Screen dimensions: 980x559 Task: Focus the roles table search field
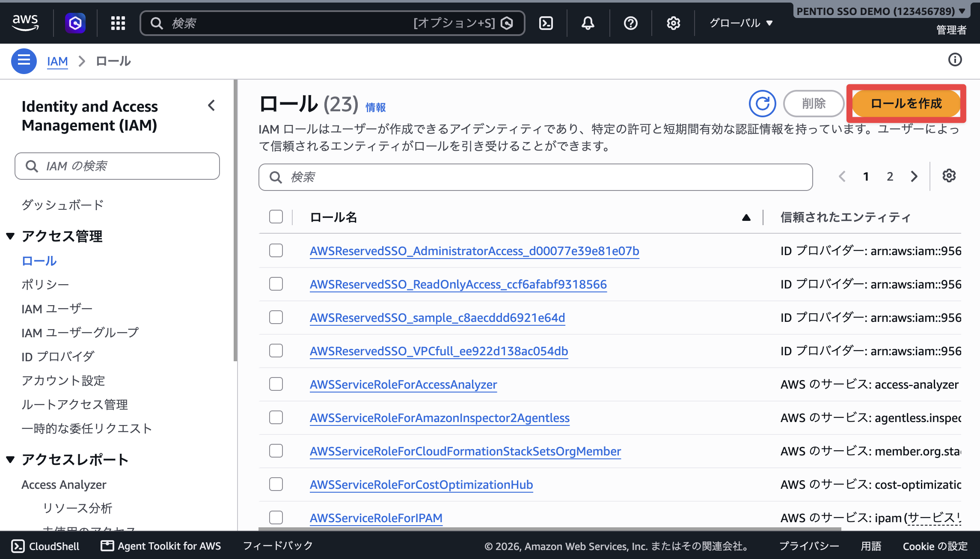click(x=536, y=177)
